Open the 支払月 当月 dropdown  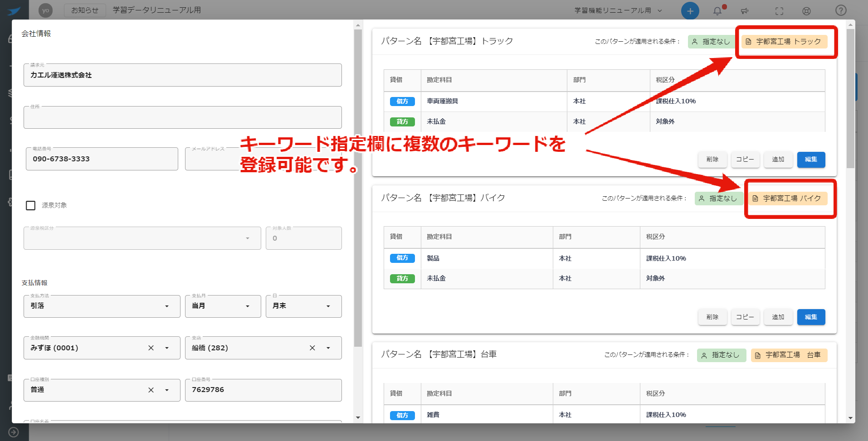[x=223, y=306]
